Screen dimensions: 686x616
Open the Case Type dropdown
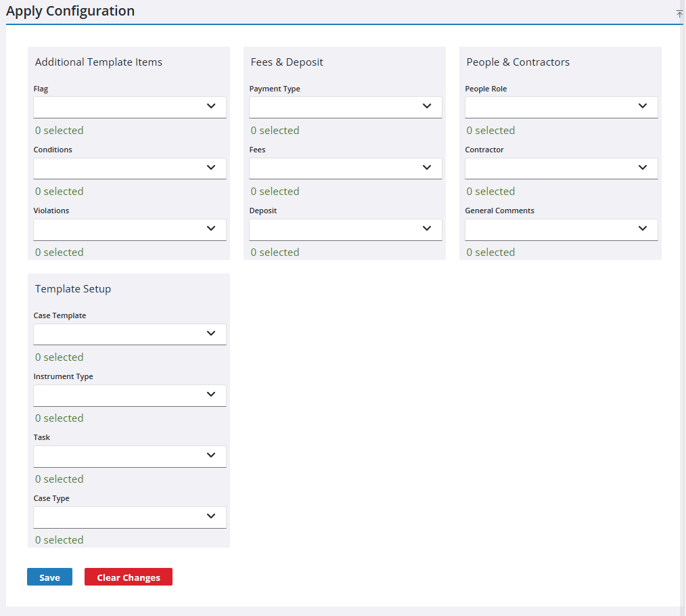click(129, 516)
